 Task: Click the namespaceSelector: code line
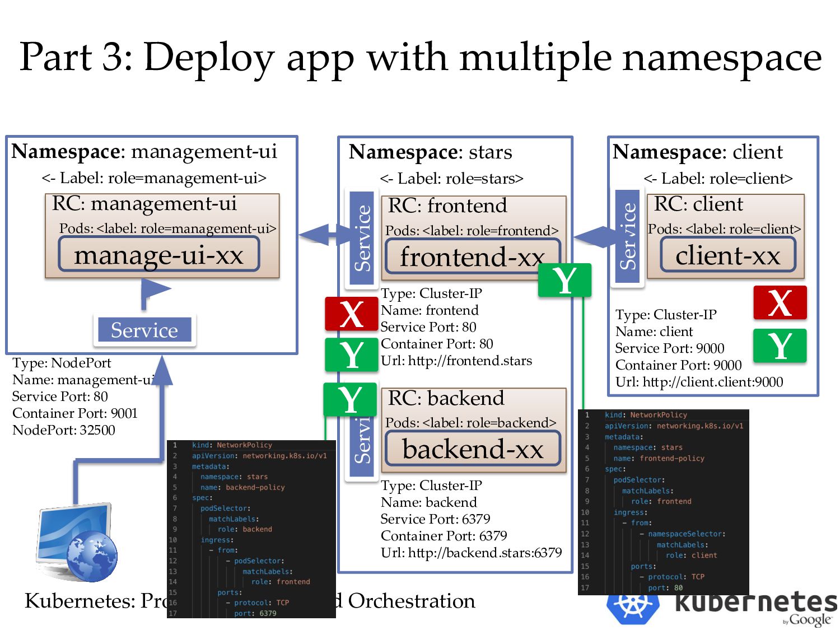click(687, 534)
